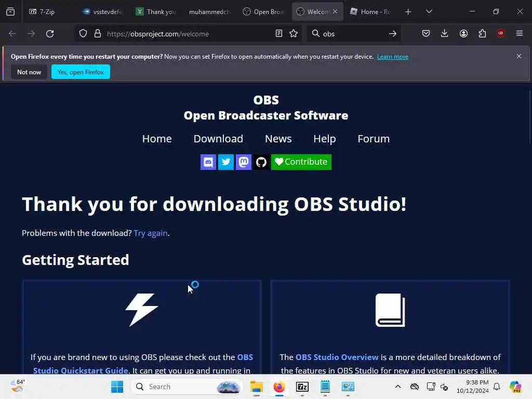
Task: Open the OBS Twitter icon
Action: pyautogui.click(x=226, y=162)
